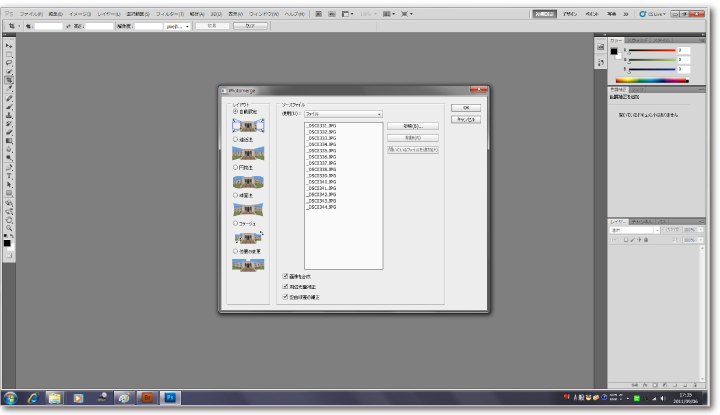This screenshot has width=720, height=415.
Task: Click the color spectrum ramp in Color panel
Action: (651, 79)
